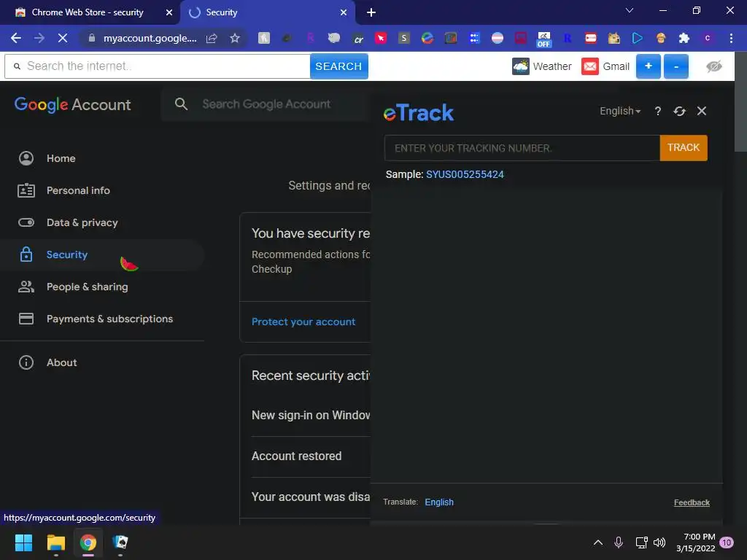Open the eTrack help question mark
The width and height of the screenshot is (747, 560).
pos(657,111)
